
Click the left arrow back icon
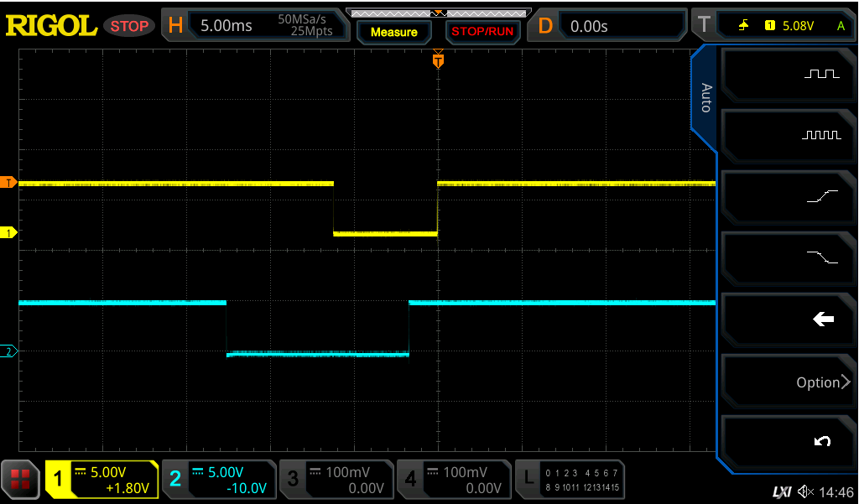(824, 319)
